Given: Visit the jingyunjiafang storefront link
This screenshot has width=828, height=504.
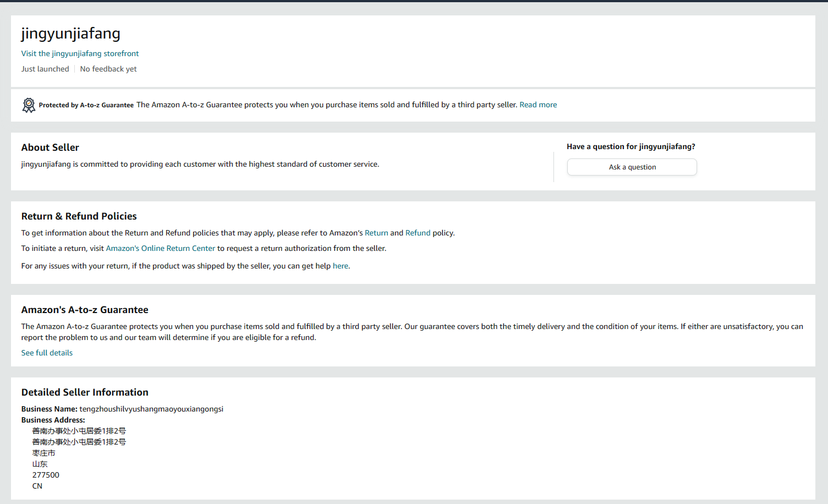Looking at the screenshot, I should coord(80,53).
